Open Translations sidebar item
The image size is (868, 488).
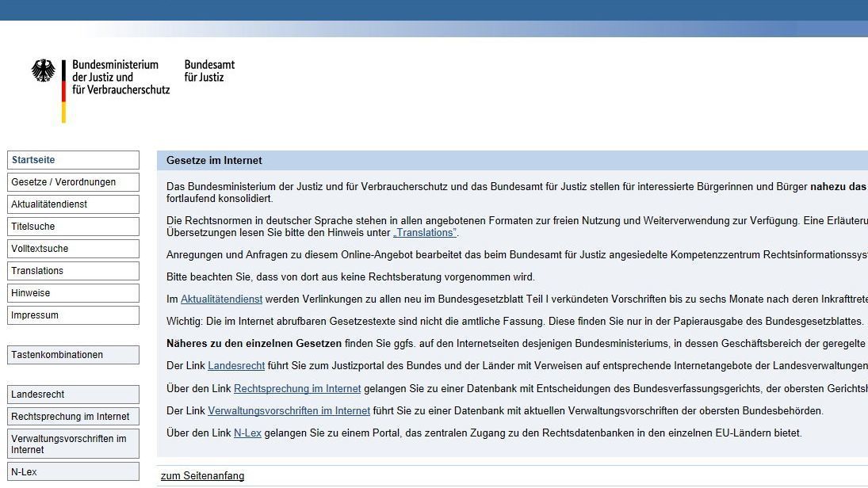pos(73,271)
